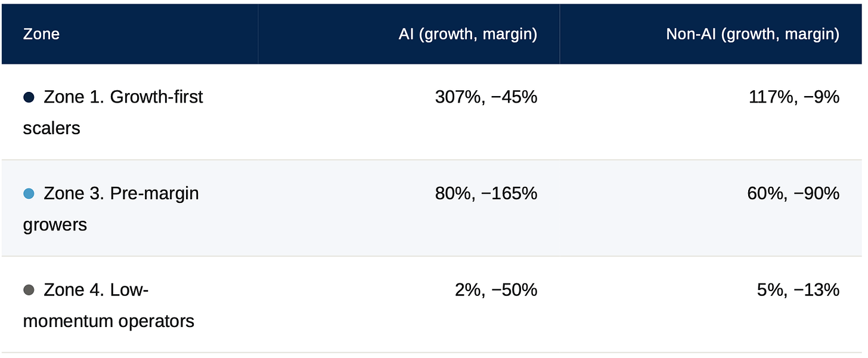Click the gray Zone 4 dot

29,291
